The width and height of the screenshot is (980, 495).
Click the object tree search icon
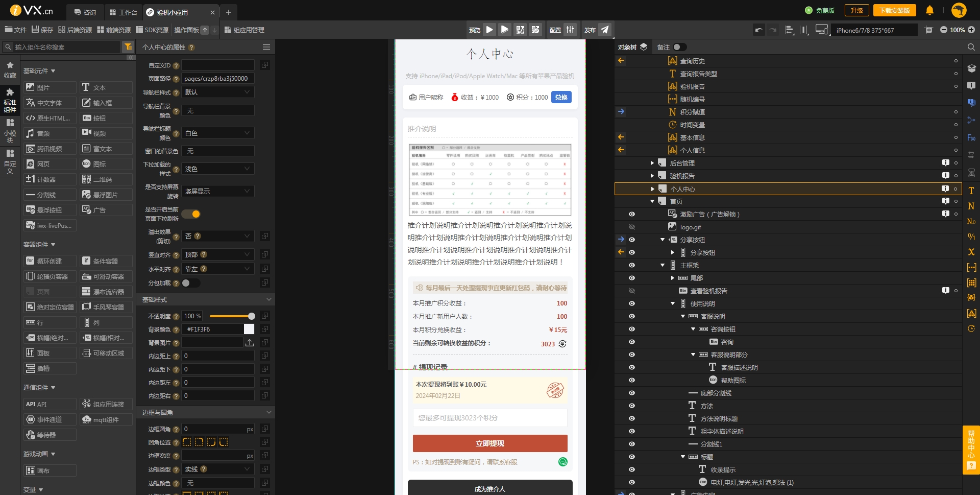coord(971,47)
